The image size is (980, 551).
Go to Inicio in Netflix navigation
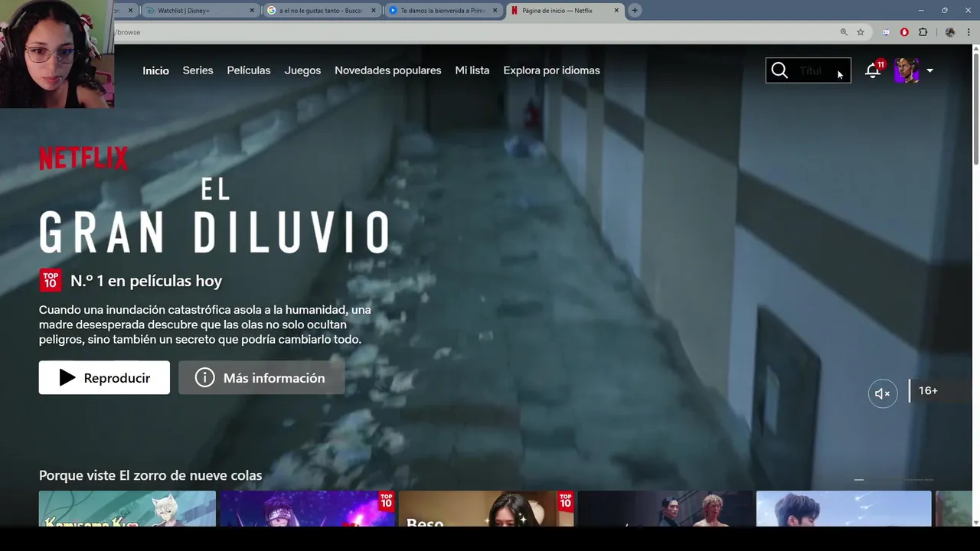tap(155, 70)
